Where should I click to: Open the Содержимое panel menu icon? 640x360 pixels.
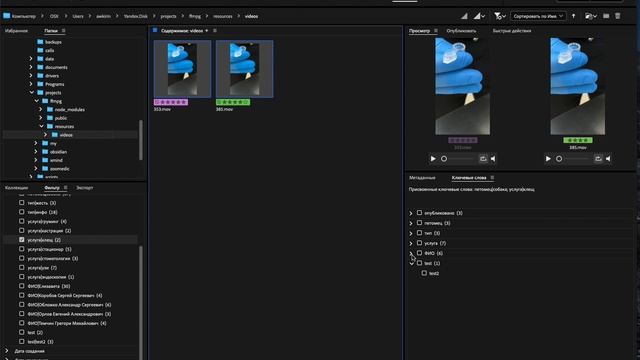pyautogui.click(x=215, y=31)
